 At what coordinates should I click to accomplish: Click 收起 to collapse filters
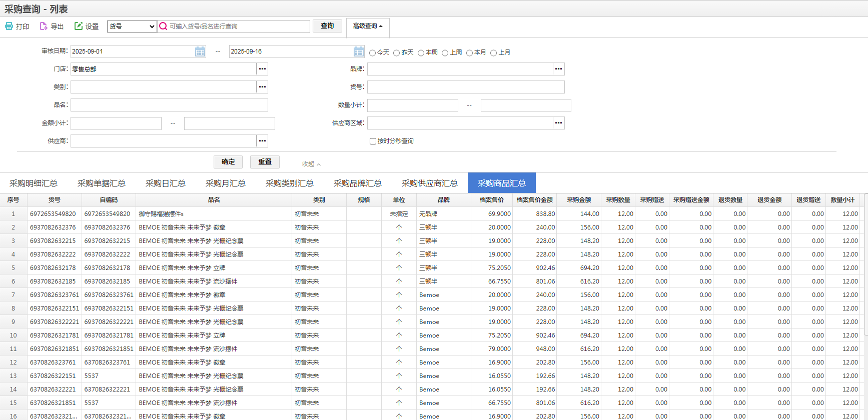pos(311,164)
